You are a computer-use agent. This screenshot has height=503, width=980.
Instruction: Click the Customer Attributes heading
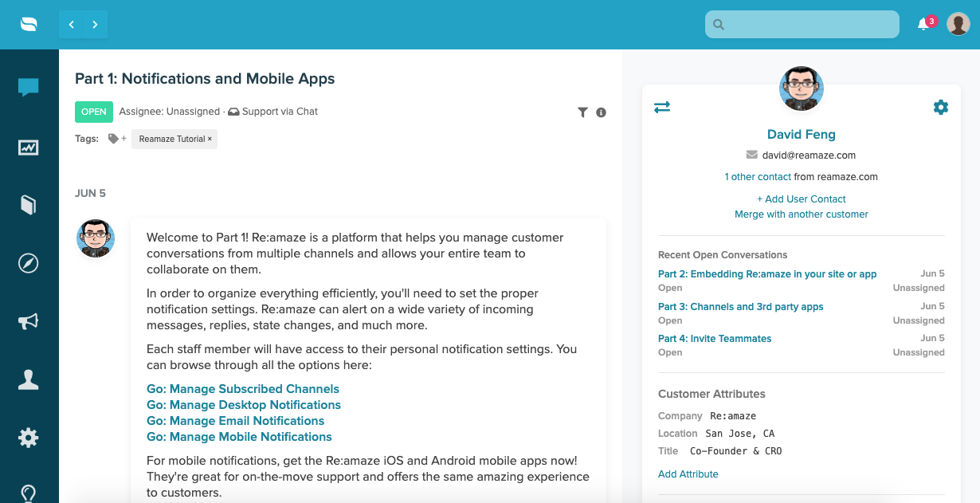pyautogui.click(x=711, y=394)
